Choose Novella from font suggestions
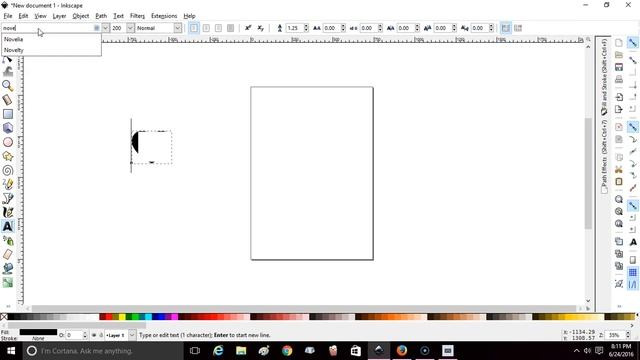The height and width of the screenshot is (360, 640). click(x=51, y=39)
